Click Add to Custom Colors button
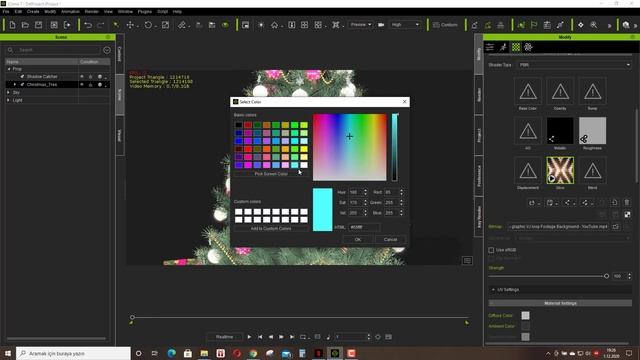Screen dimensions: 640x360 pos(271,229)
